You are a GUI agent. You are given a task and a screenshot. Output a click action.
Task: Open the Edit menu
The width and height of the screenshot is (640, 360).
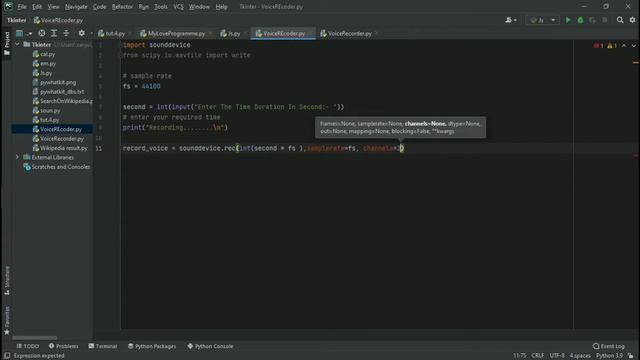[x=37, y=7]
